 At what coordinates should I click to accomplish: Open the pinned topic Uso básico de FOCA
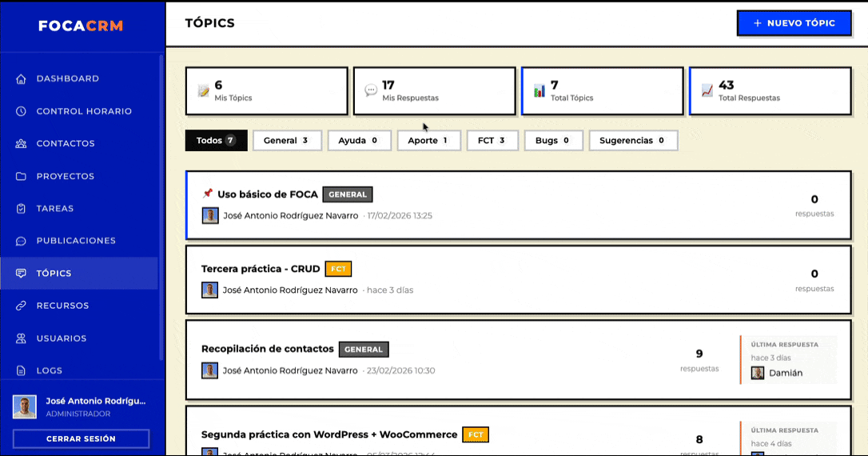click(268, 194)
